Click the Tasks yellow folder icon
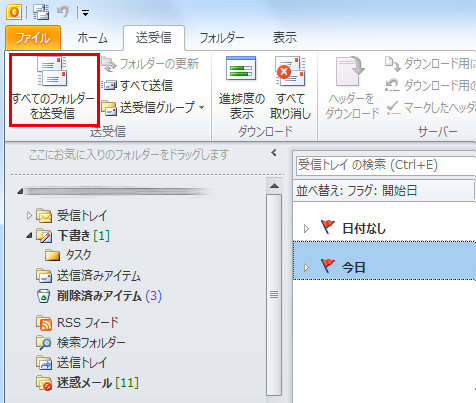The height and width of the screenshot is (403, 476). click(x=52, y=255)
